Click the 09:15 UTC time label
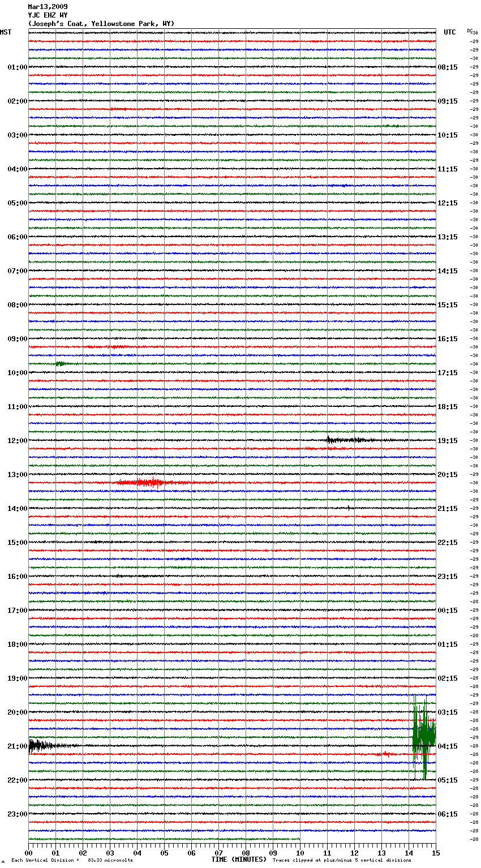The height and width of the screenshot is (868, 481). coord(448,101)
